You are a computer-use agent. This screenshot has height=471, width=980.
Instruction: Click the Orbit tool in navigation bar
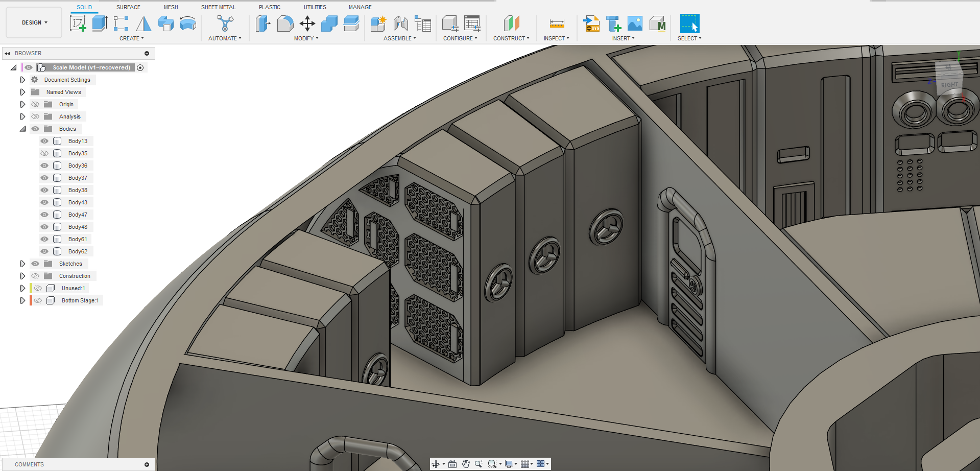pyautogui.click(x=436, y=464)
